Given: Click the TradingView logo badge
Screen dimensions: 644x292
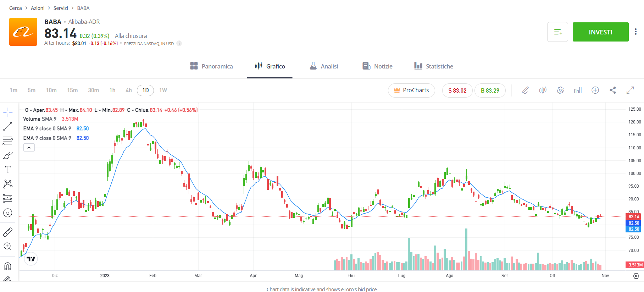Looking at the screenshot, I should coord(31,259).
